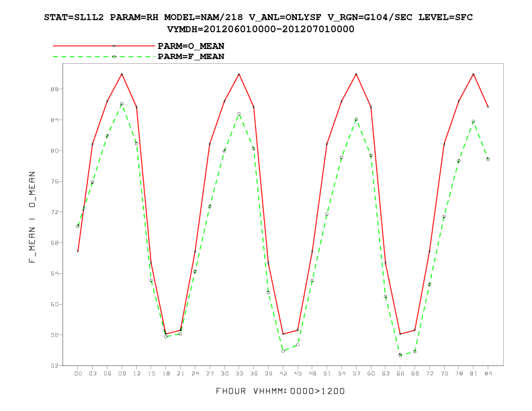Click the x-axis tick label 42

point(283,373)
